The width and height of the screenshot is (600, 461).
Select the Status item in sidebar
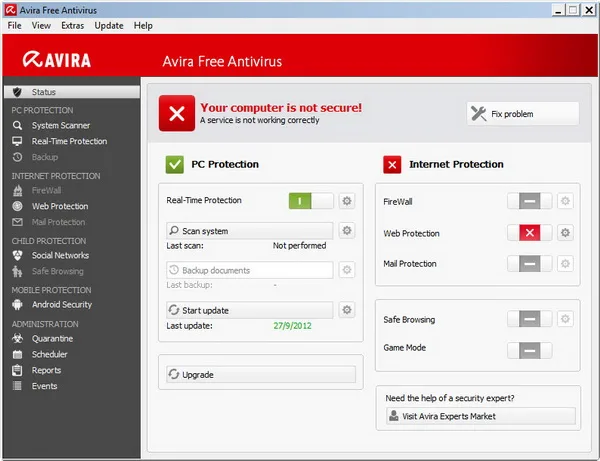tap(72, 92)
